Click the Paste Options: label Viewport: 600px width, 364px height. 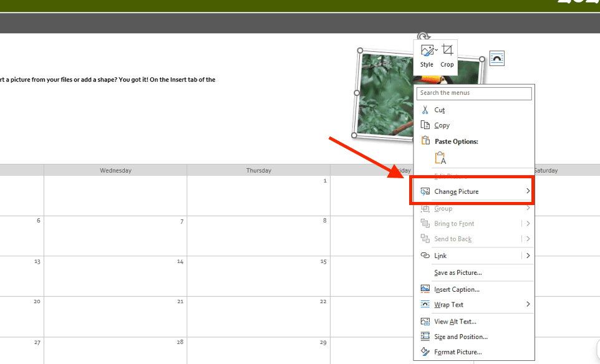[x=456, y=141]
